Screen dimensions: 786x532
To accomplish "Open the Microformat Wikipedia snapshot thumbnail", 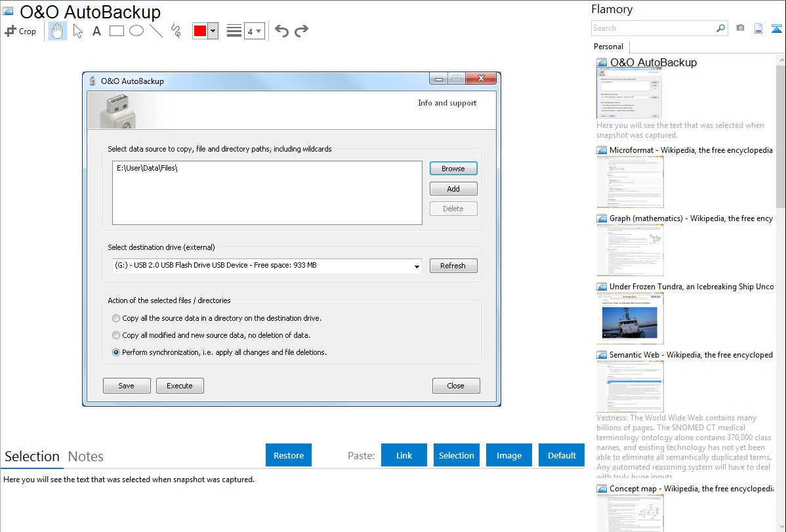I will [630, 182].
